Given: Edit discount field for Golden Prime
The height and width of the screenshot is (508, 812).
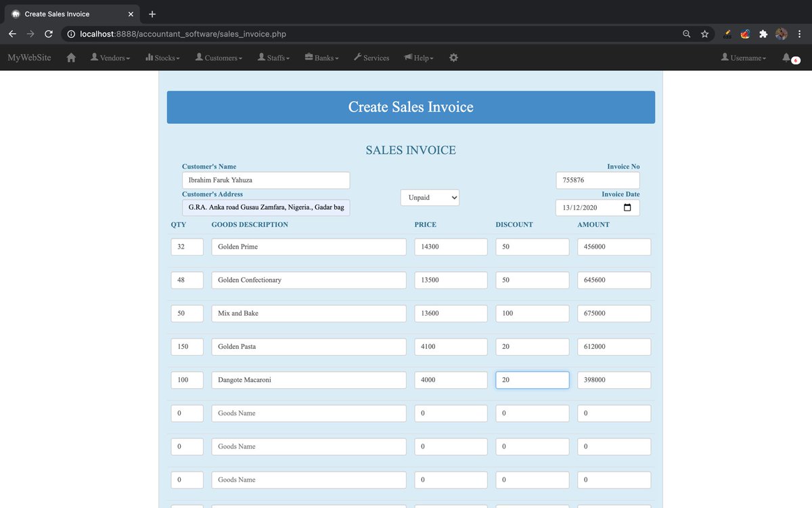Looking at the screenshot, I should tap(533, 247).
